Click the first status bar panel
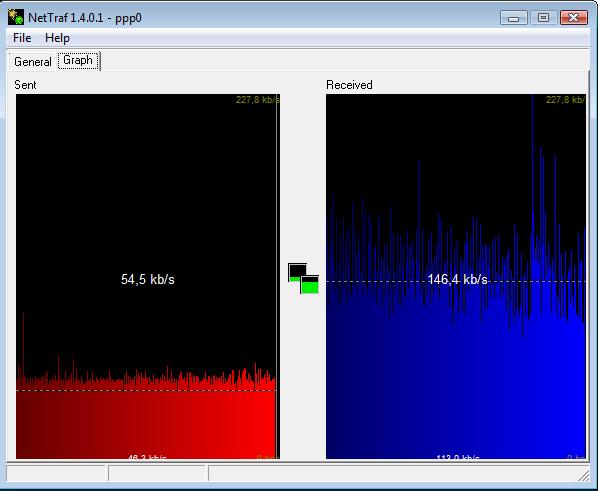598x491 pixels. click(x=56, y=473)
